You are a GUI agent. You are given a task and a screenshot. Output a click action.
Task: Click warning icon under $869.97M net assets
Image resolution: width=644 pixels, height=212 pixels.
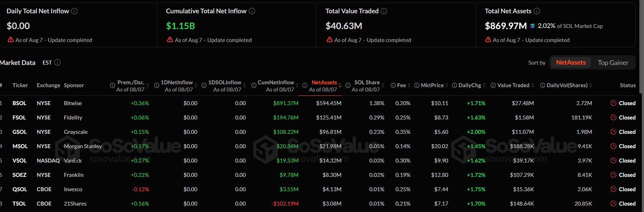click(488, 40)
